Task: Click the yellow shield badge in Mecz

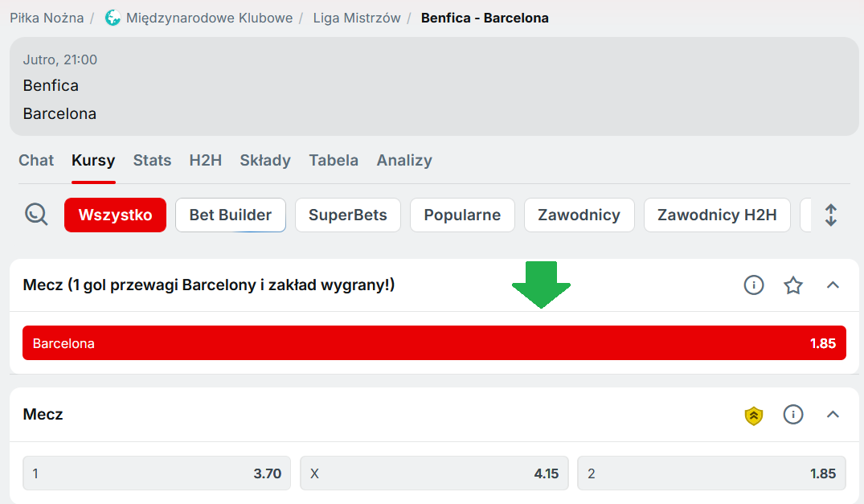Action: 753,415
